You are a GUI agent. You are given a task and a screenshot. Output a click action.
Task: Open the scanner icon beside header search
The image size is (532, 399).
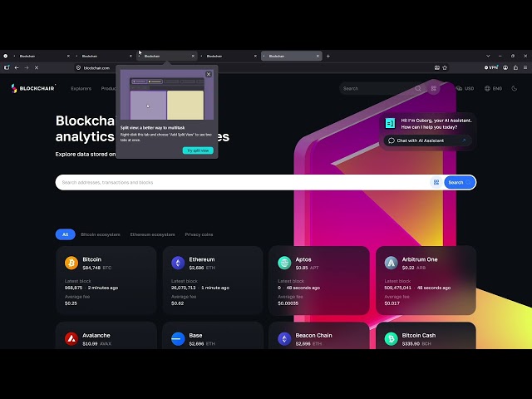(434, 89)
